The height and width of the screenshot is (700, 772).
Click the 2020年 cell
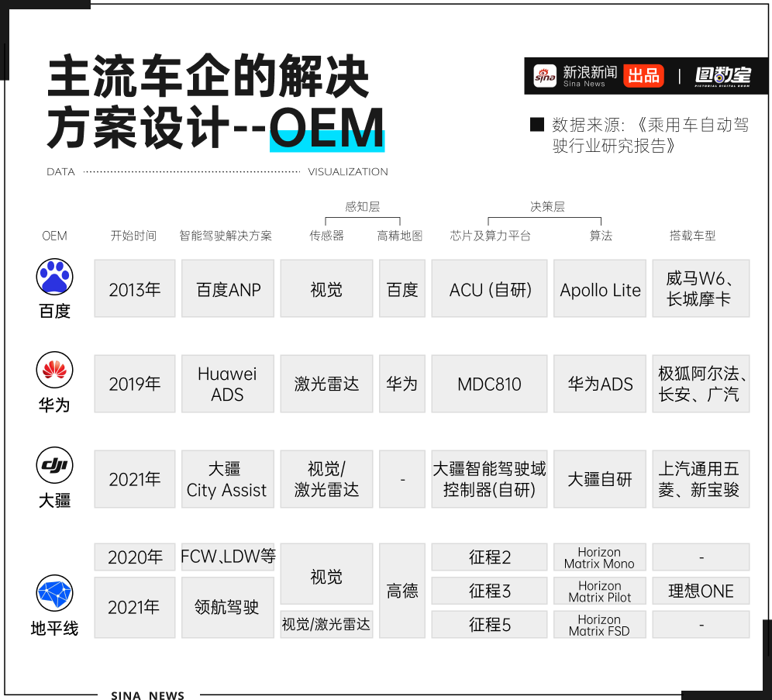[x=135, y=557]
